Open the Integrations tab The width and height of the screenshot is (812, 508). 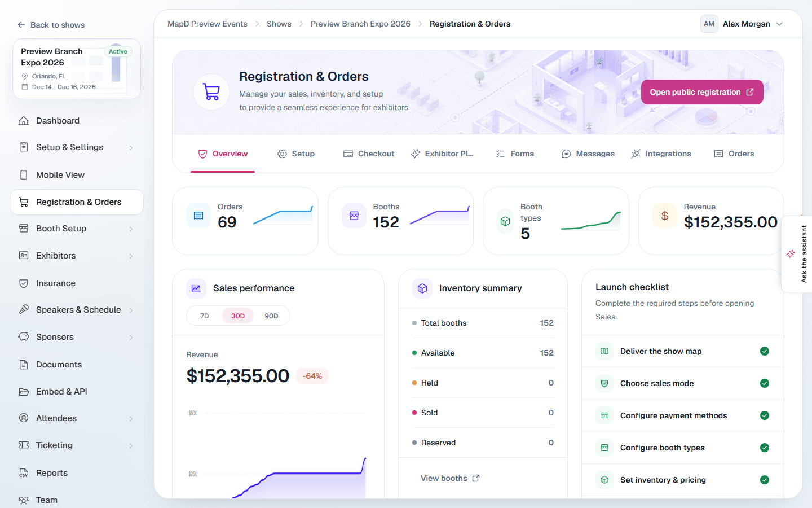(x=661, y=154)
